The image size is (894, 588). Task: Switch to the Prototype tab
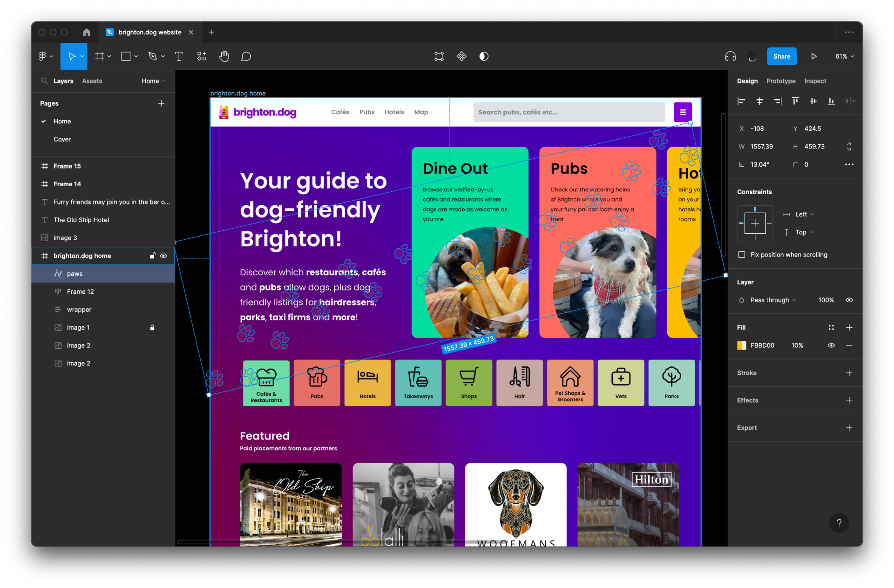pos(781,81)
